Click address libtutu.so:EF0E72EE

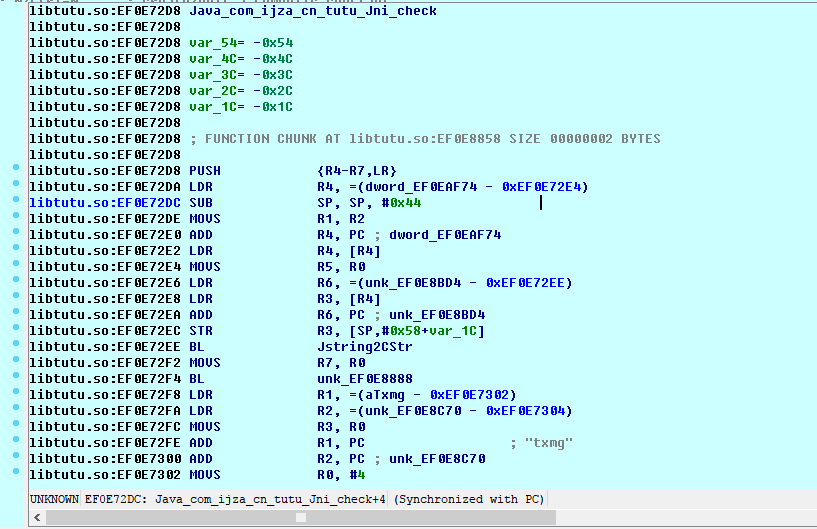(x=105, y=347)
